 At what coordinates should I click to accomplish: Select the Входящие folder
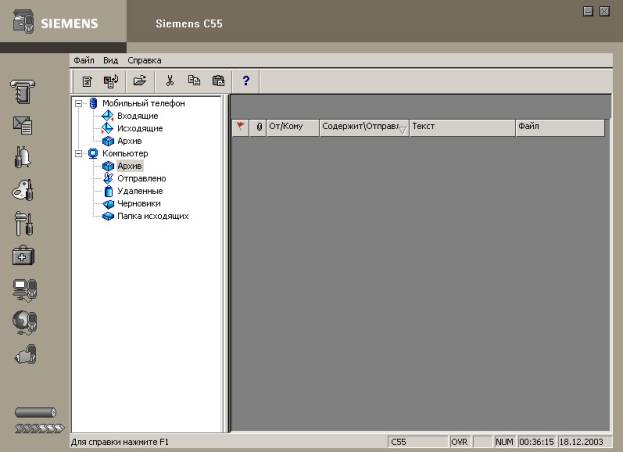tap(137, 116)
